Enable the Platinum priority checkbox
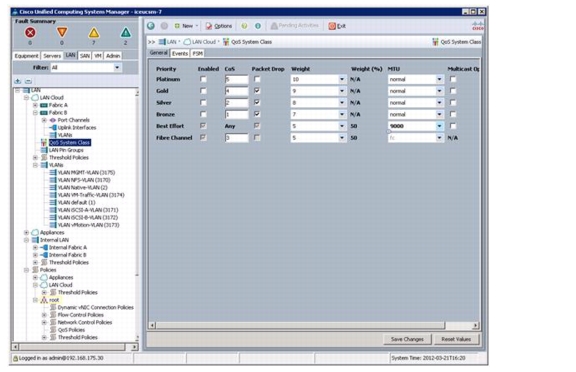The image size is (576, 372). point(203,79)
